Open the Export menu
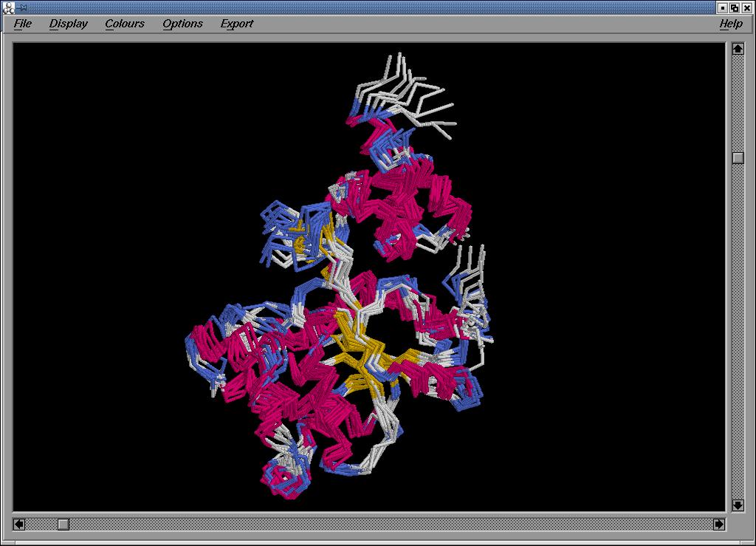The height and width of the screenshot is (546, 756). point(236,24)
